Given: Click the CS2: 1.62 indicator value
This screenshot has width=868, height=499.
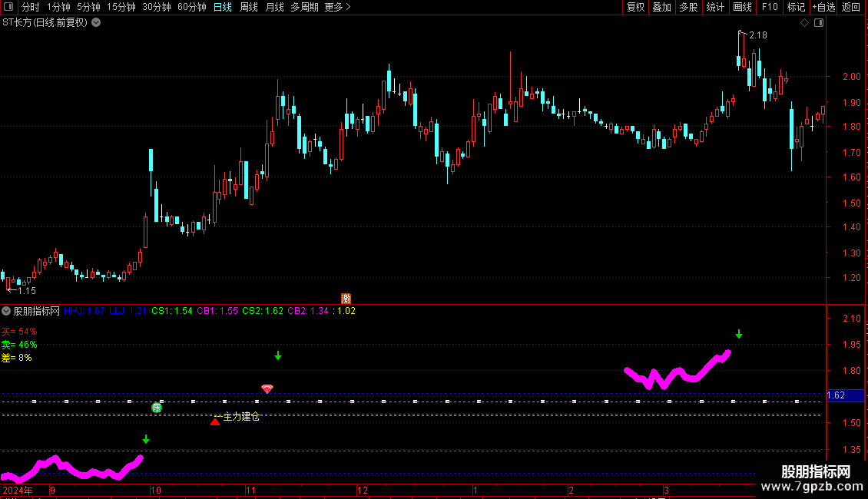Looking at the screenshot, I should click(263, 311).
